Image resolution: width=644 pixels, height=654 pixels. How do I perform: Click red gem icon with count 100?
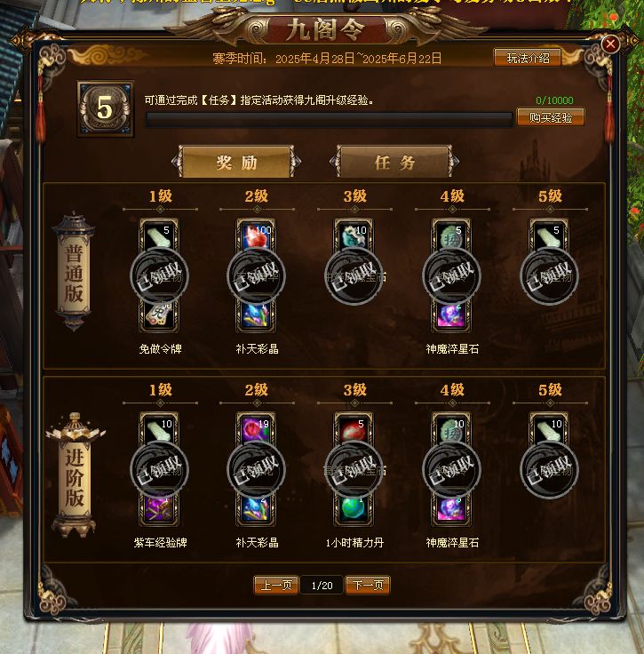(256, 235)
